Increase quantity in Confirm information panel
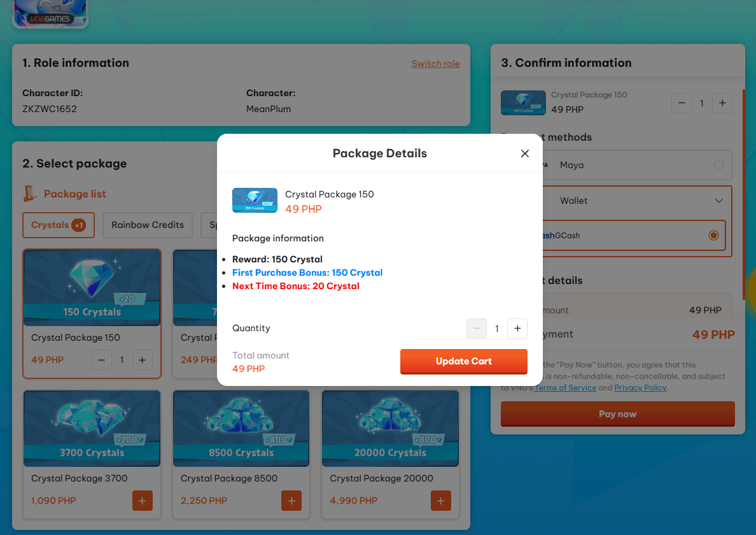 (x=722, y=103)
